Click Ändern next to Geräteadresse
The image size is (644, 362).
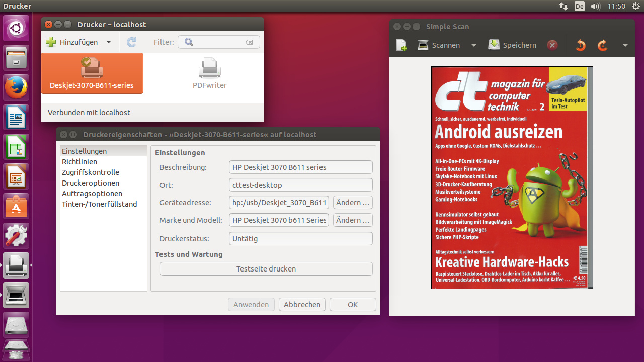(x=353, y=203)
